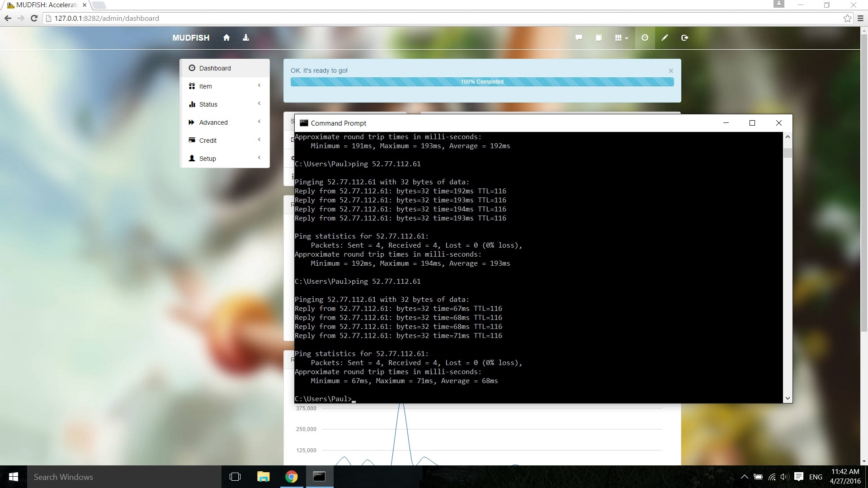Click the document pages icon in navbar
This screenshot has width=868, height=488.
coord(599,38)
